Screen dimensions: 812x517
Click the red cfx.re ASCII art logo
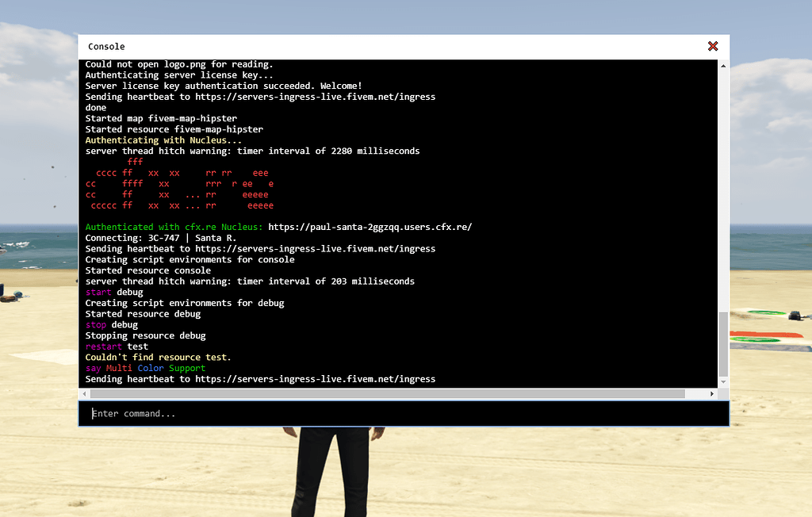[x=180, y=184]
